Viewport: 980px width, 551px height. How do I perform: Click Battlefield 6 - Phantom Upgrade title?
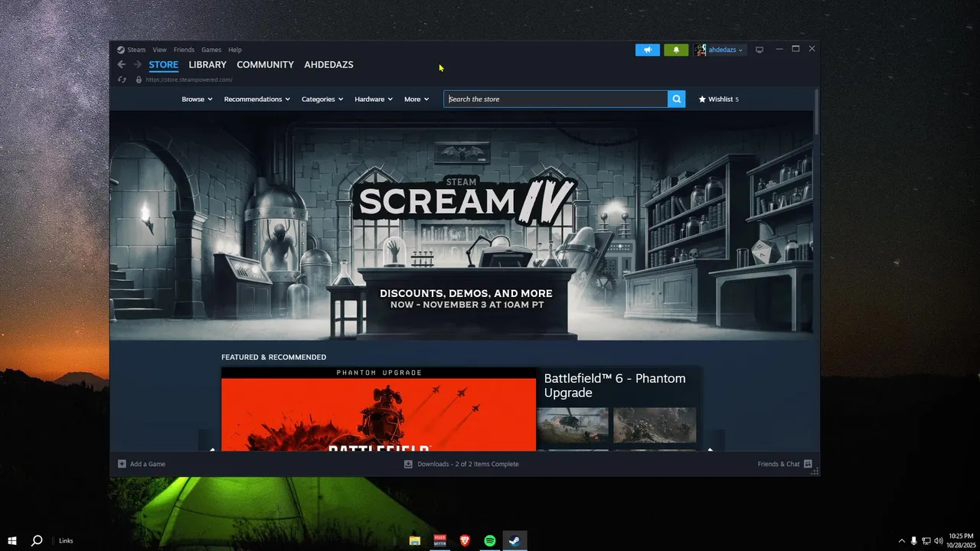coord(615,386)
